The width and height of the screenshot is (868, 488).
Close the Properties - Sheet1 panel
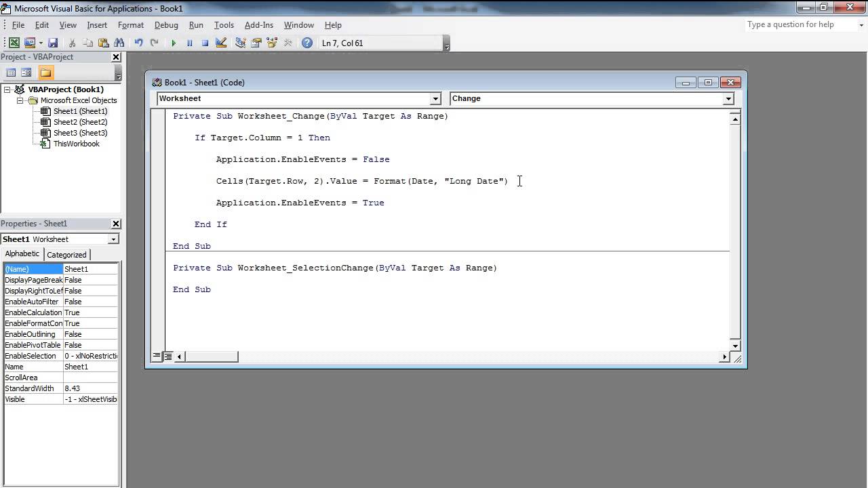(x=116, y=224)
